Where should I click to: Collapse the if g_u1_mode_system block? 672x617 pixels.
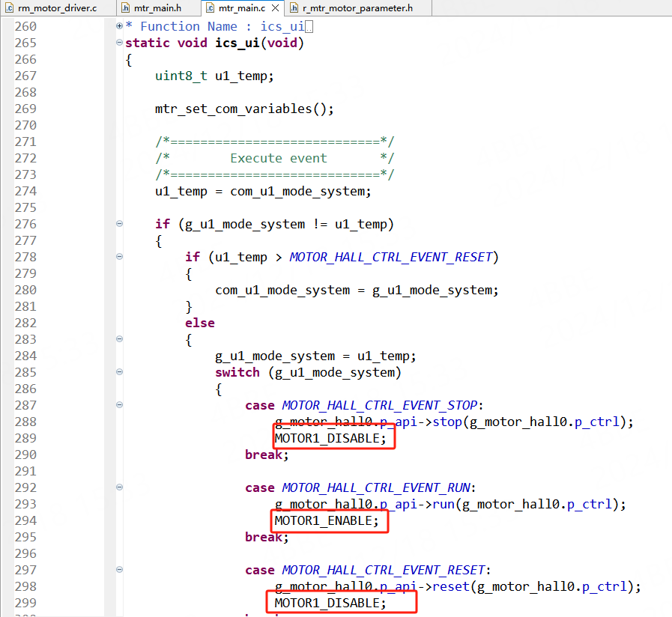119,224
